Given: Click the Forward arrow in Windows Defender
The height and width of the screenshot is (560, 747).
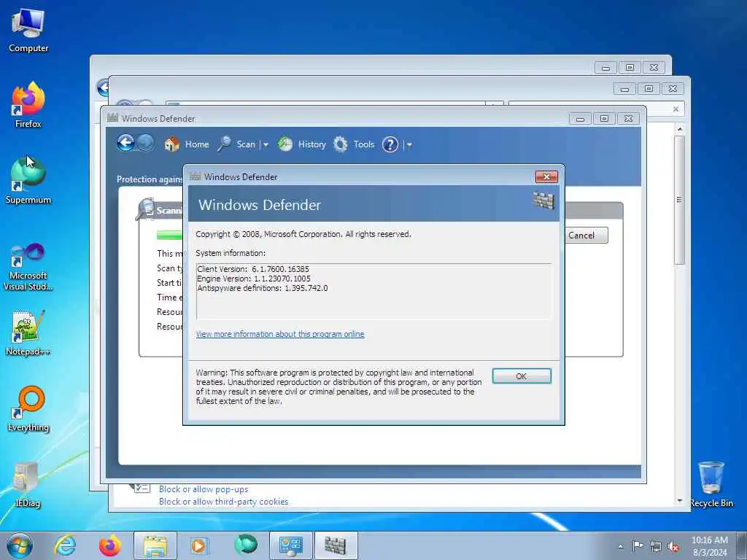Looking at the screenshot, I should tap(146, 143).
